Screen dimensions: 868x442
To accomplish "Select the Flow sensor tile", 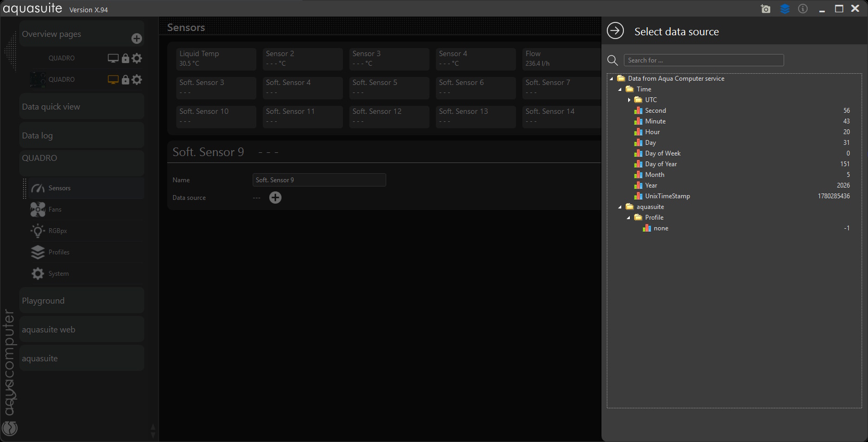I will point(562,59).
